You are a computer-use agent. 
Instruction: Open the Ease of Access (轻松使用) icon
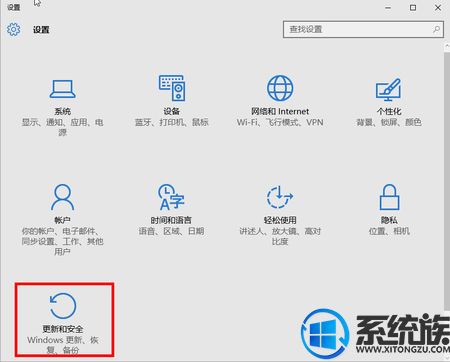[280, 197]
